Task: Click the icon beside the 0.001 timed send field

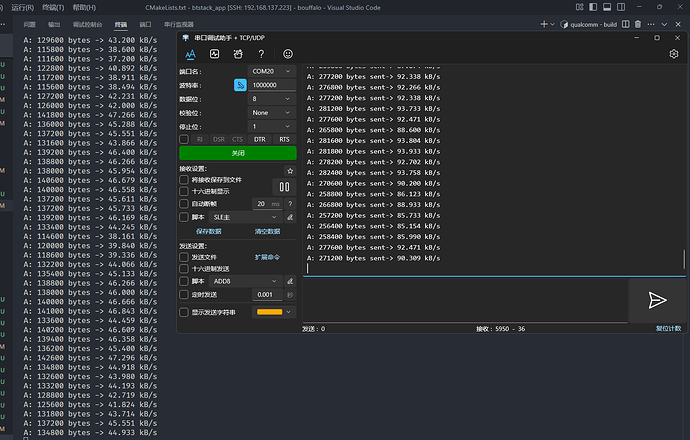Action: pyautogui.click(x=290, y=295)
